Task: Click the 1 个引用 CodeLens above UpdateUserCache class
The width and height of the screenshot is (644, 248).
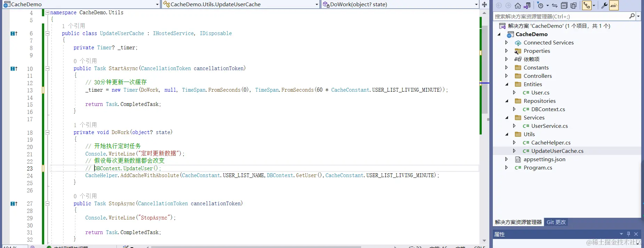Action: point(73,26)
